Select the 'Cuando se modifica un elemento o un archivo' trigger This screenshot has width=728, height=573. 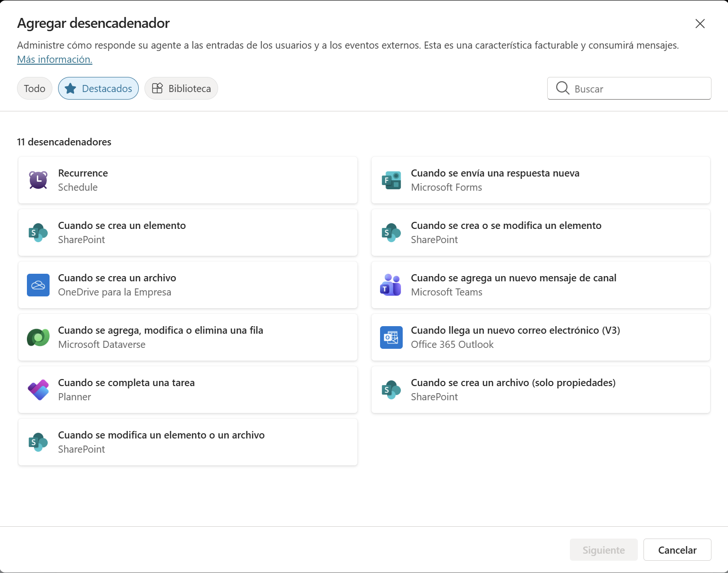tap(187, 442)
